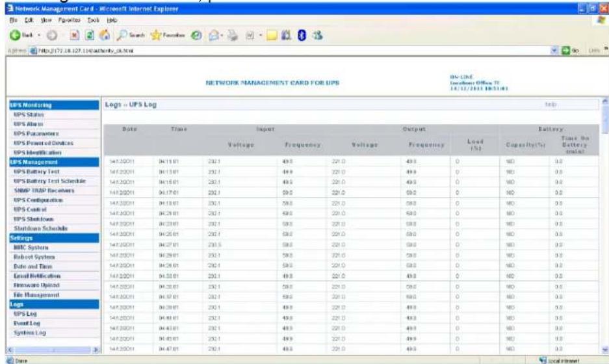Click the Research books toolbar icon
The width and height of the screenshot is (609, 364).
coord(286,35)
